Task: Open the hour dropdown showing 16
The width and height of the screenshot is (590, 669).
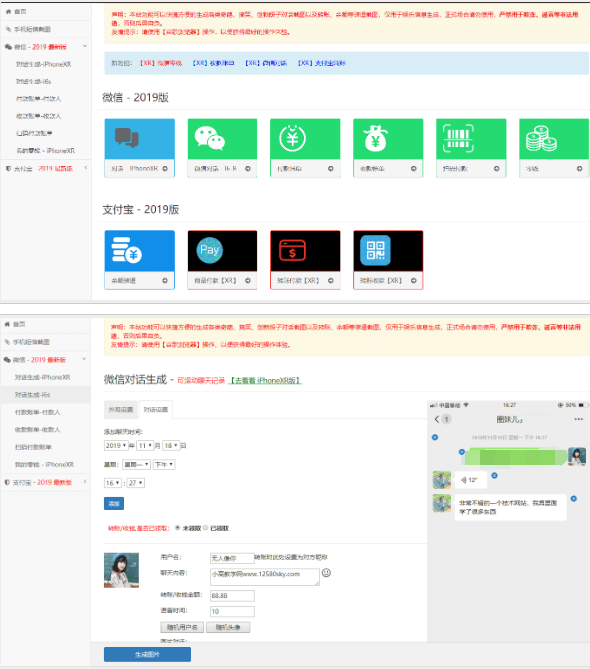Action: coord(113,483)
